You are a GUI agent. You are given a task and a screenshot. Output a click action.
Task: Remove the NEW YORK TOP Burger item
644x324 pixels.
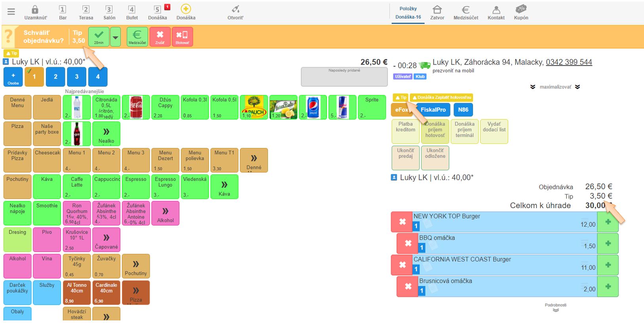pyautogui.click(x=402, y=222)
